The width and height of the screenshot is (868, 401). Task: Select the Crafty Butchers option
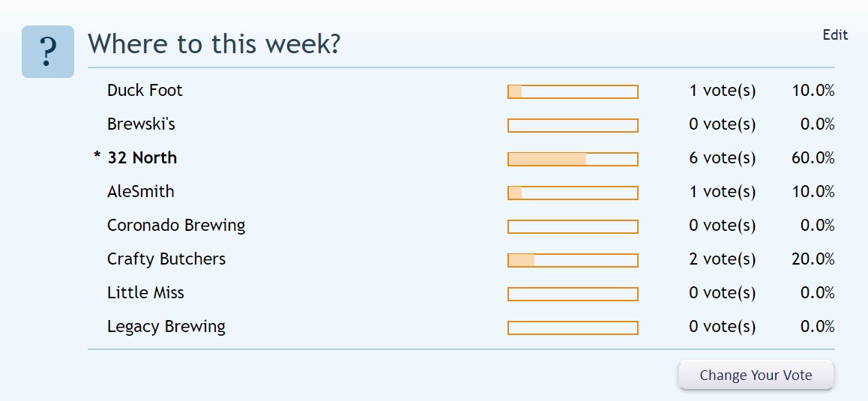166,259
